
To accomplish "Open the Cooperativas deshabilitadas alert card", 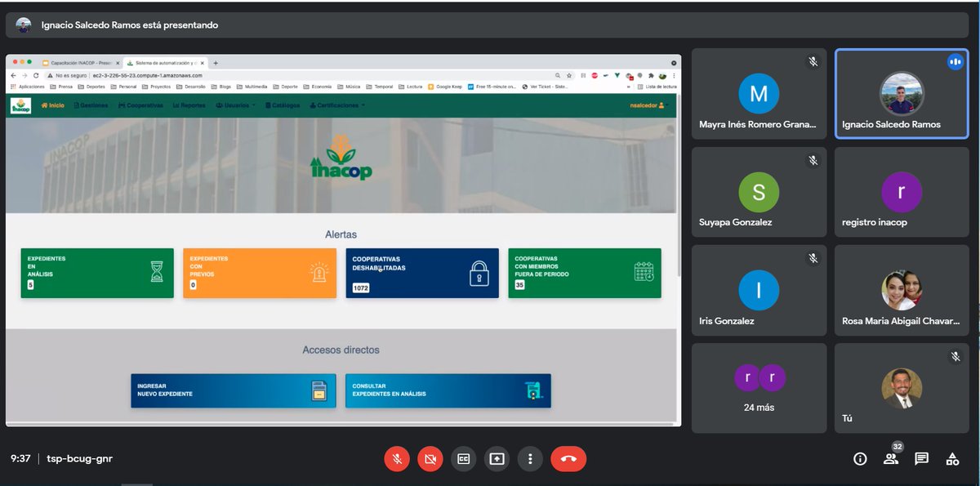I will 422,273.
